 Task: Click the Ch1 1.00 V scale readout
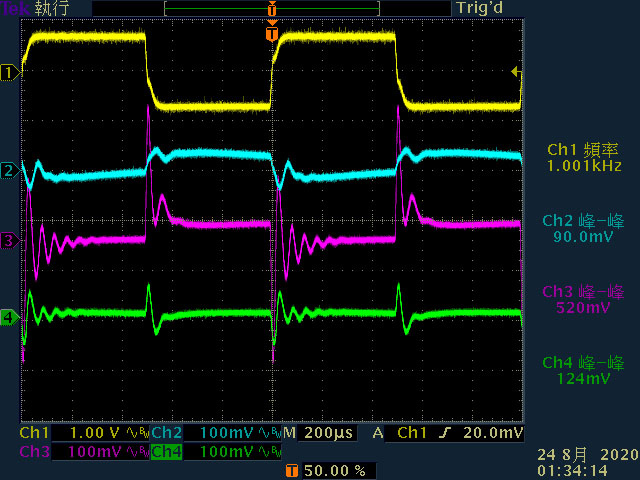point(95,433)
